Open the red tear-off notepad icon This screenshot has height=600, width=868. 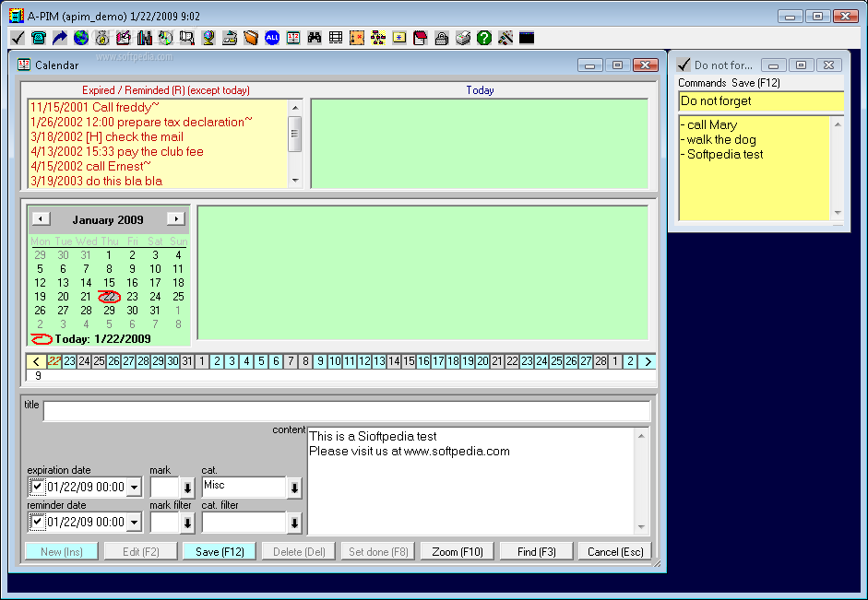tap(420, 38)
